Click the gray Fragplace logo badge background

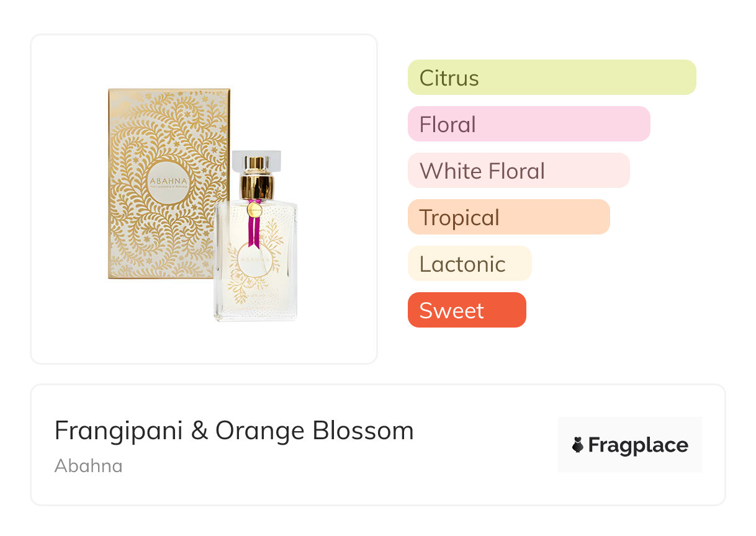click(x=630, y=428)
